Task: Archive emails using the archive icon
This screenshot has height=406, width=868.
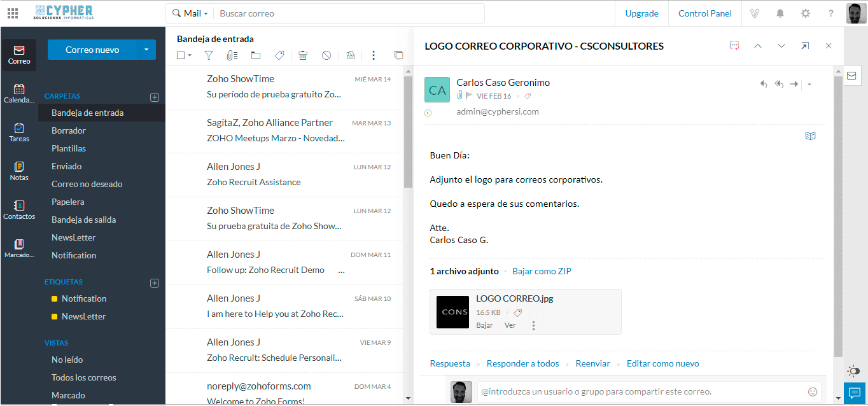Action: click(350, 55)
